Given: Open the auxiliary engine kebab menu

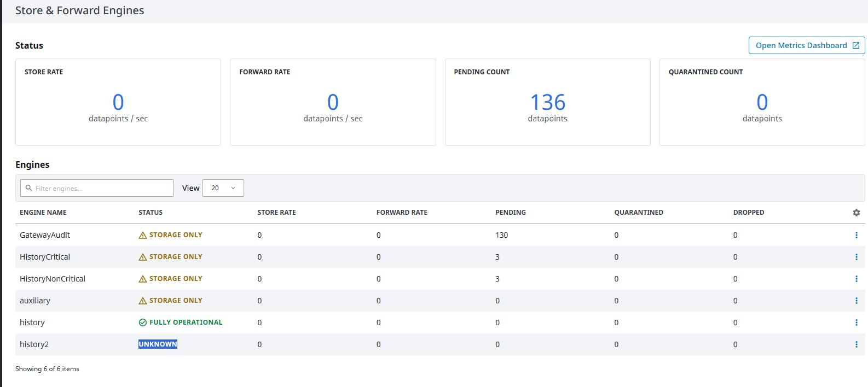Looking at the screenshot, I should [857, 301].
